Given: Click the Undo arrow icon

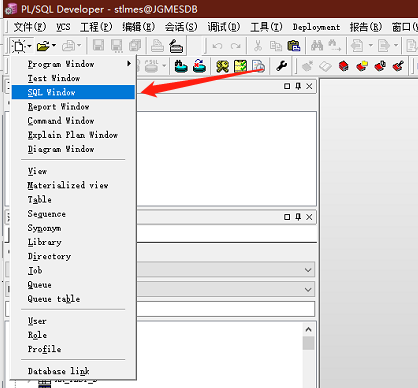Looking at the screenshot, I should pyautogui.click(x=217, y=46).
